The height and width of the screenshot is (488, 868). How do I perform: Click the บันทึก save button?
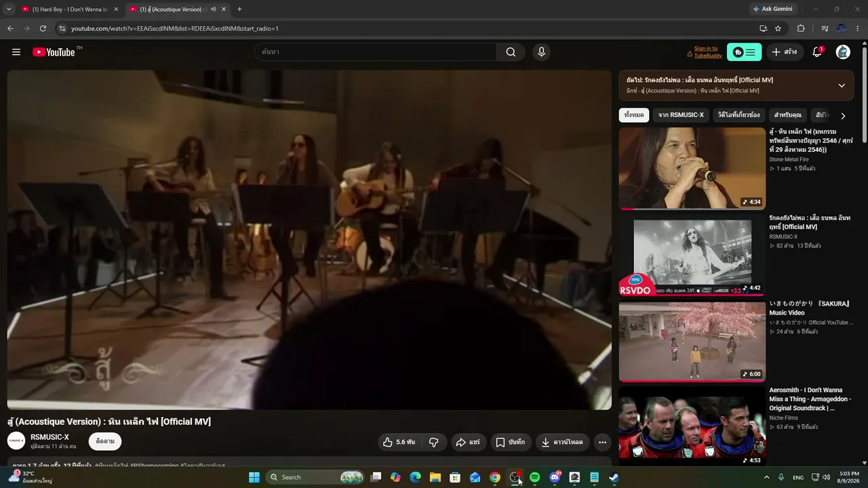click(510, 443)
